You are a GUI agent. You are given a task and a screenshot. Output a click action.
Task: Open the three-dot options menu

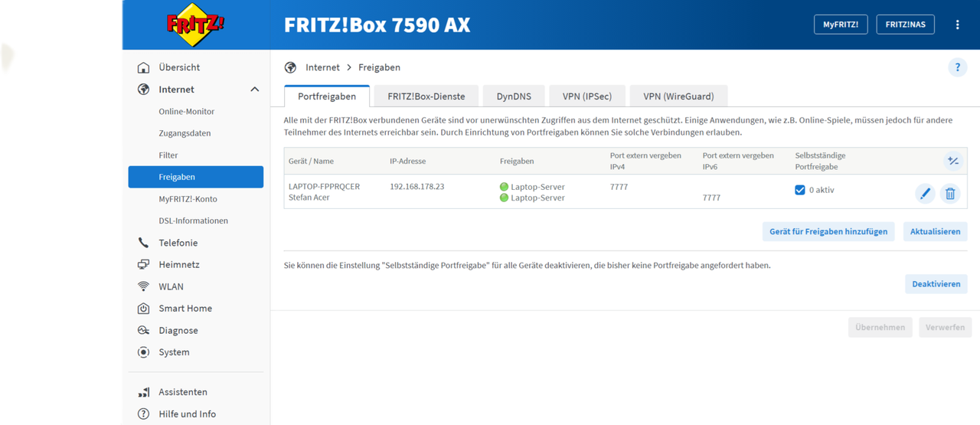click(x=957, y=25)
